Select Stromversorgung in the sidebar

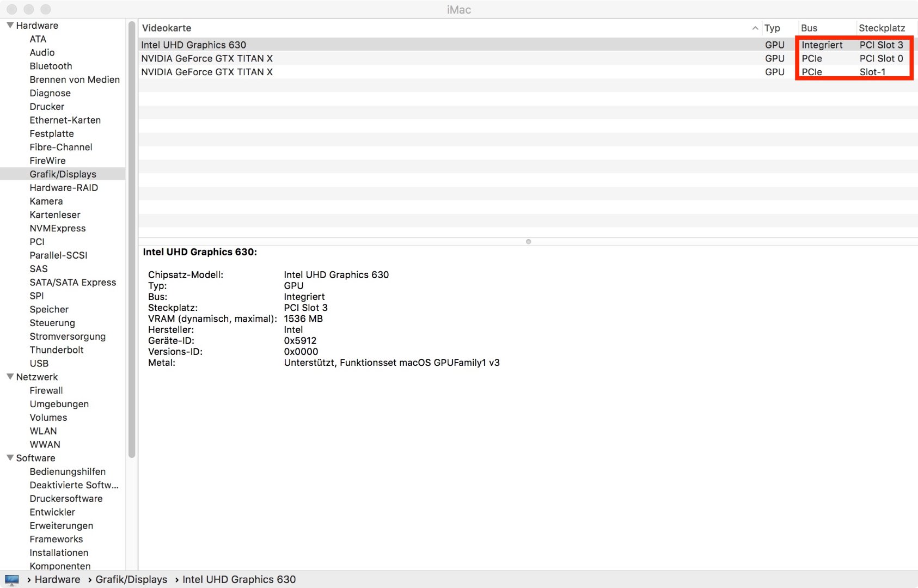click(68, 336)
